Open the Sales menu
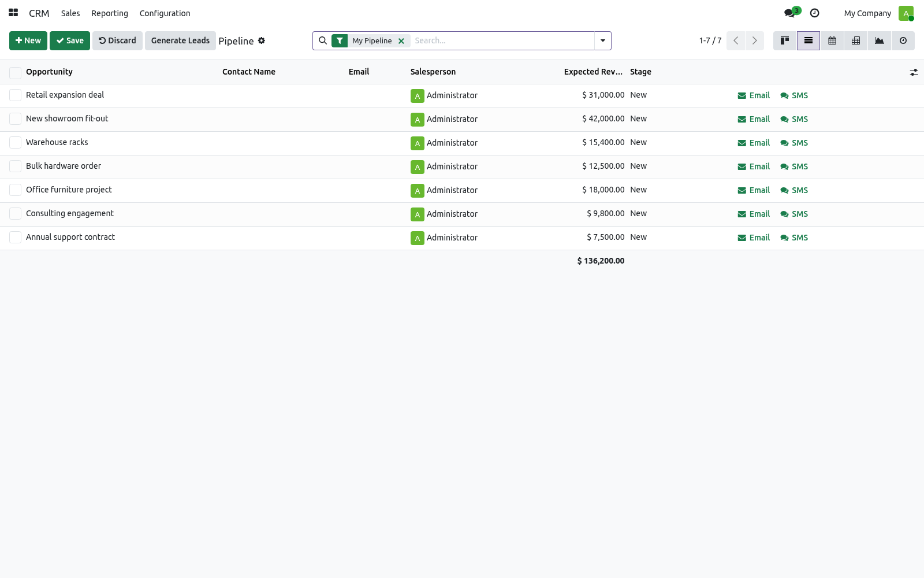 tap(70, 13)
